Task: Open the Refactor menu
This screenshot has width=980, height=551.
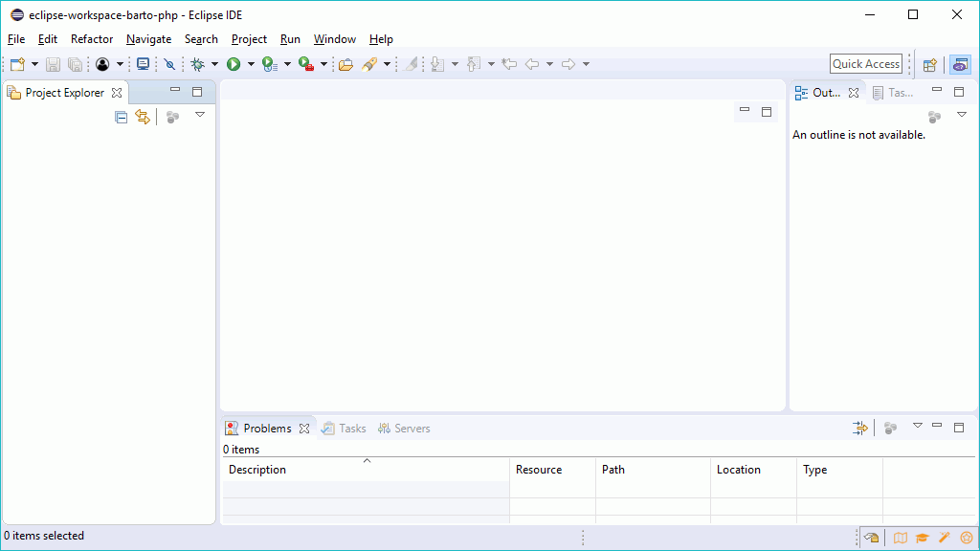Action: click(x=92, y=39)
